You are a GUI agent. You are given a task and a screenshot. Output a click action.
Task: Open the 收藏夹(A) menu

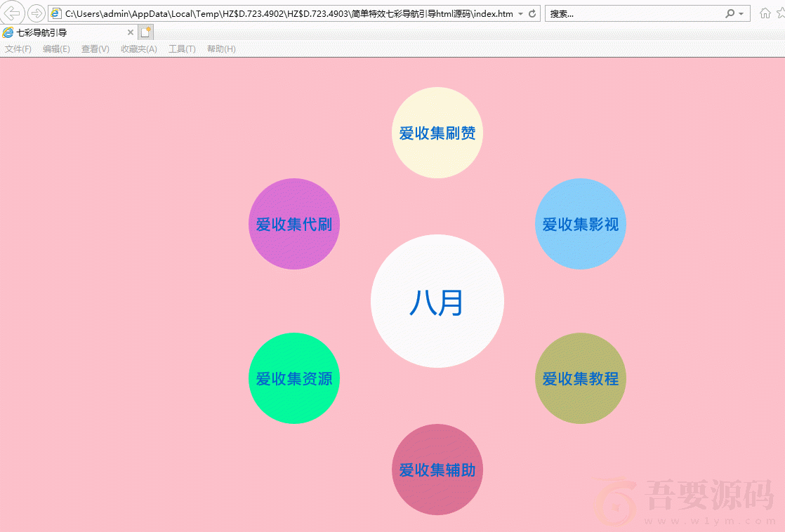pos(138,49)
